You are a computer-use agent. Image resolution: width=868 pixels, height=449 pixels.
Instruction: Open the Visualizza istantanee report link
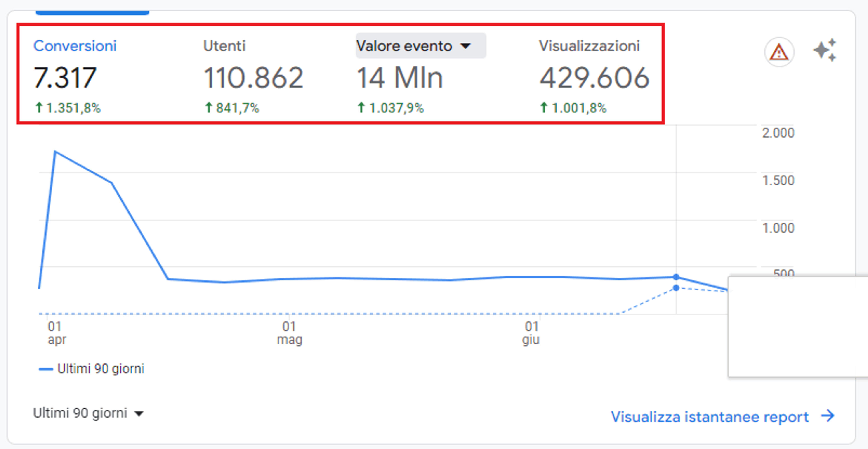710,417
